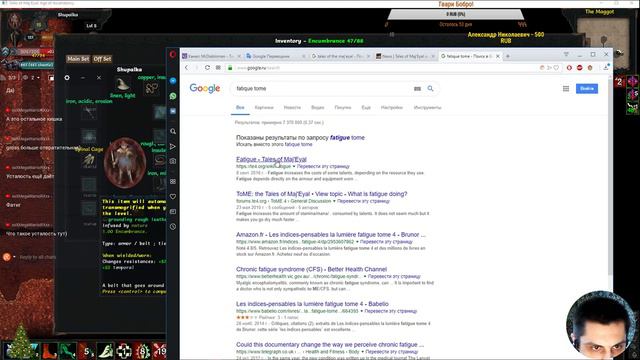Open VK messenger in the Opera sidebar
Viewport: 640px width, 360px height.
coord(173,111)
